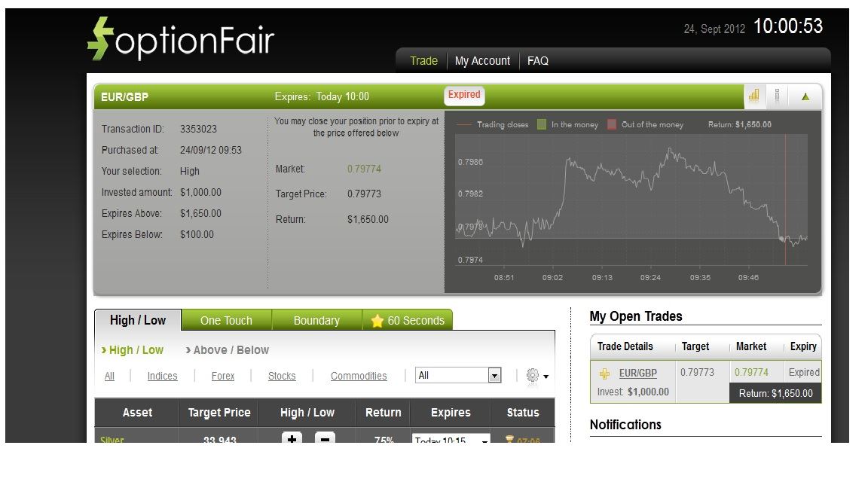The image size is (868, 488).
Task: Filter assets by All link
Action: pyautogui.click(x=109, y=377)
